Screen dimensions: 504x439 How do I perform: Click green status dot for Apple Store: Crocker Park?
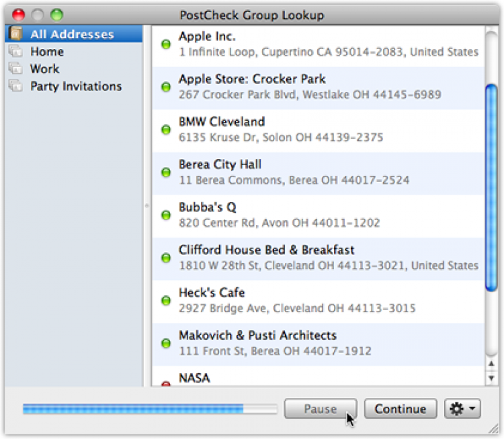pyautogui.click(x=166, y=87)
